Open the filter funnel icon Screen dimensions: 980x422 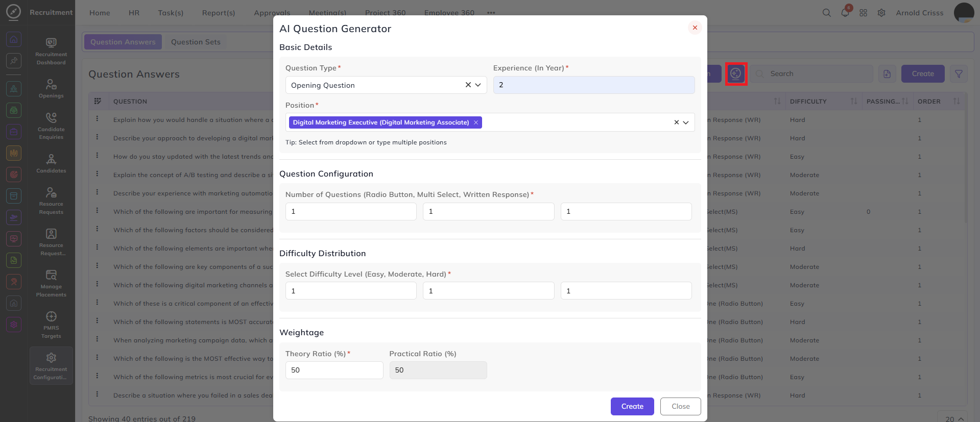click(959, 74)
